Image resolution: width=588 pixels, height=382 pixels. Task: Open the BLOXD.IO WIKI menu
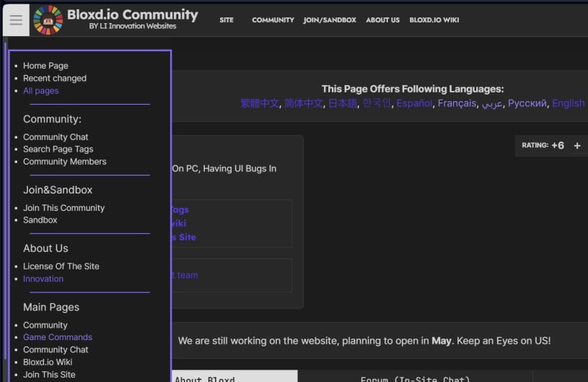pyautogui.click(x=434, y=20)
